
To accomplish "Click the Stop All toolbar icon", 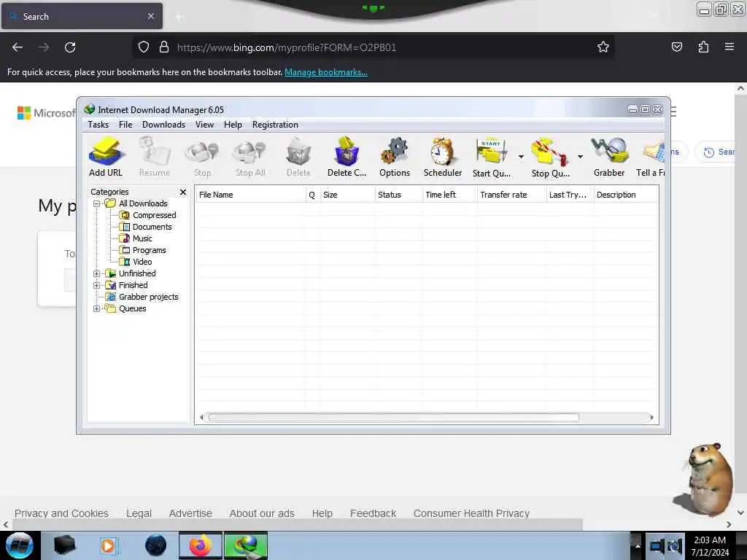I will (x=250, y=157).
